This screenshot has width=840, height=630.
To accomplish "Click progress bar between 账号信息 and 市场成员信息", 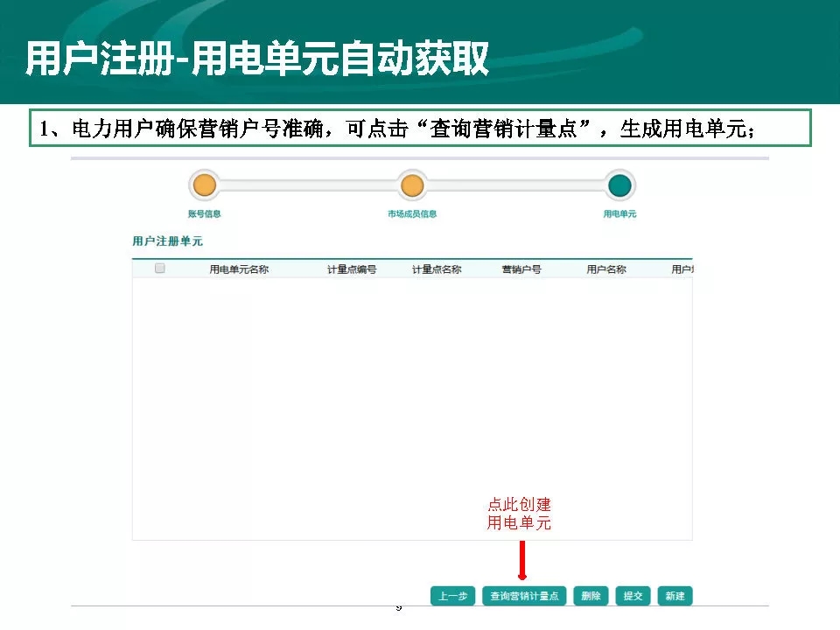I will [x=308, y=185].
